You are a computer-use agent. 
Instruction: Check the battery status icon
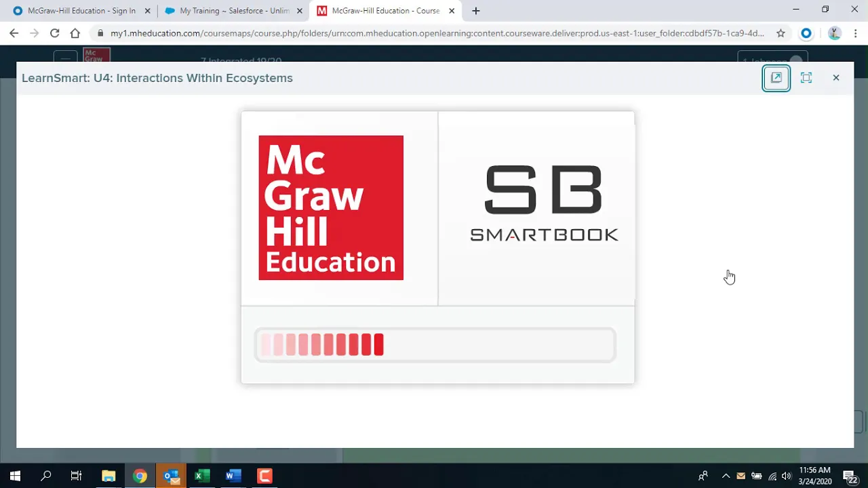tap(757, 476)
